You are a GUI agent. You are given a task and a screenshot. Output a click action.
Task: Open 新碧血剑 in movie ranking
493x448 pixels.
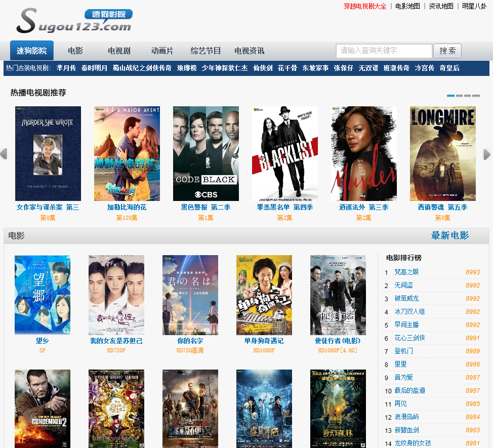coord(406,430)
